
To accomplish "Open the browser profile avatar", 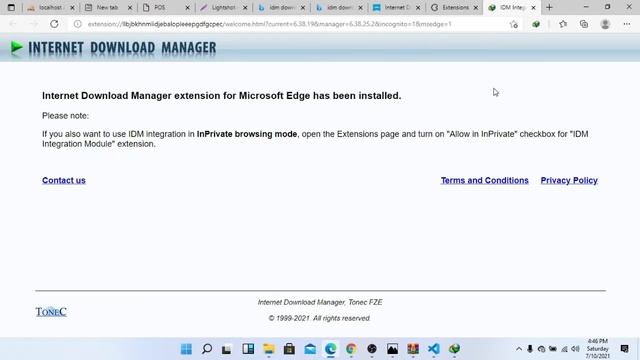I will (605, 24).
